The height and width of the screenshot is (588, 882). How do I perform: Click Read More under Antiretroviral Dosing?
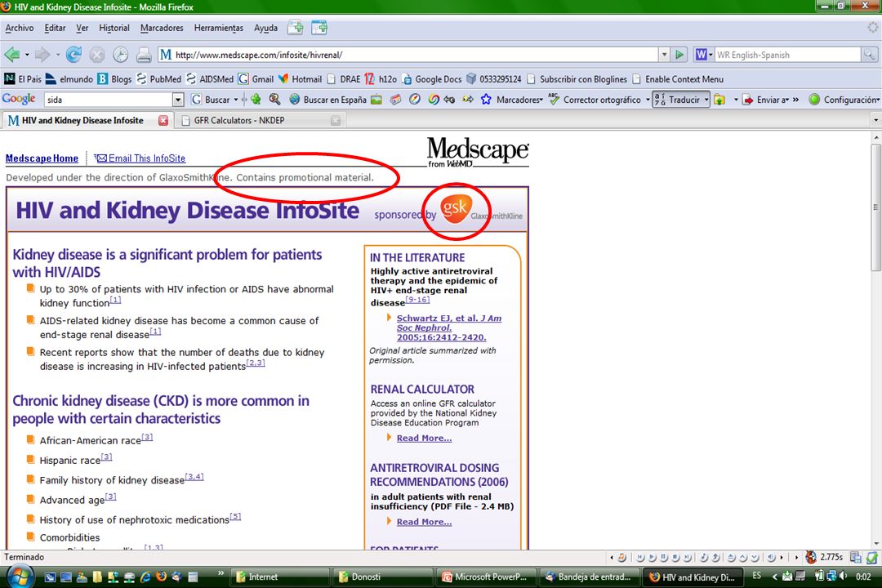[x=424, y=522]
